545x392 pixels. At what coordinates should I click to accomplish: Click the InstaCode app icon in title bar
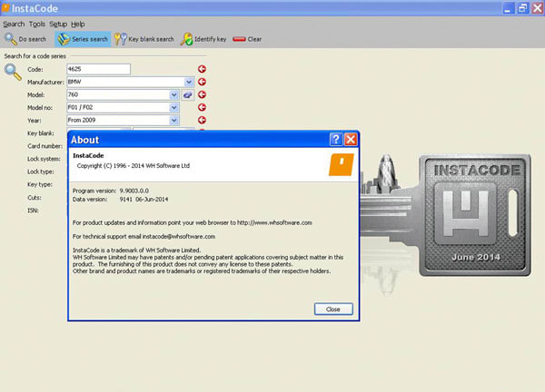click(5, 7)
